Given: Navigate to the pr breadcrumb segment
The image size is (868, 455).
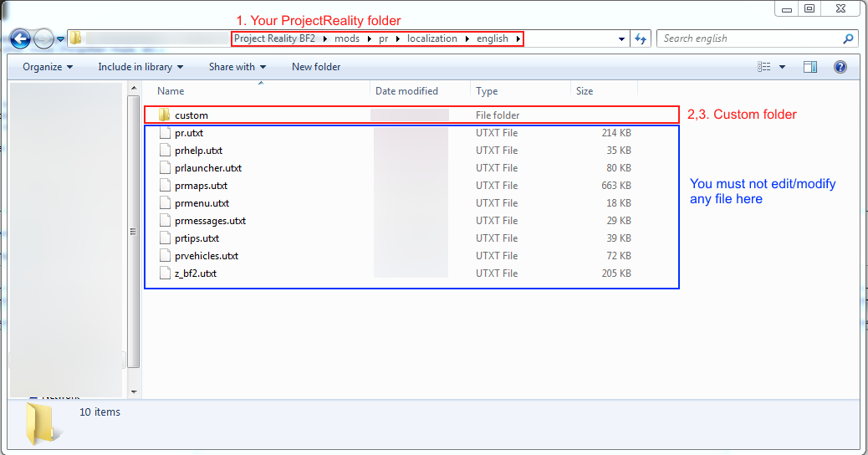Looking at the screenshot, I should pos(384,38).
